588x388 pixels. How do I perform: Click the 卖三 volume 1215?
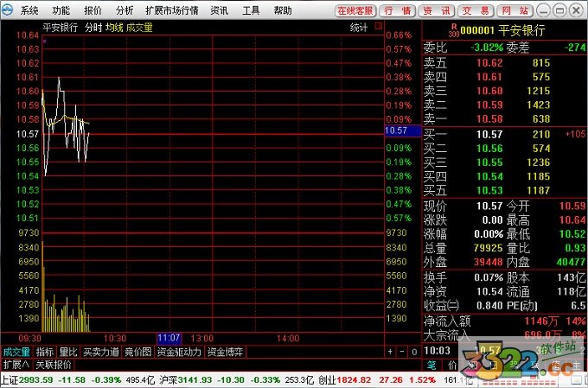[539, 91]
